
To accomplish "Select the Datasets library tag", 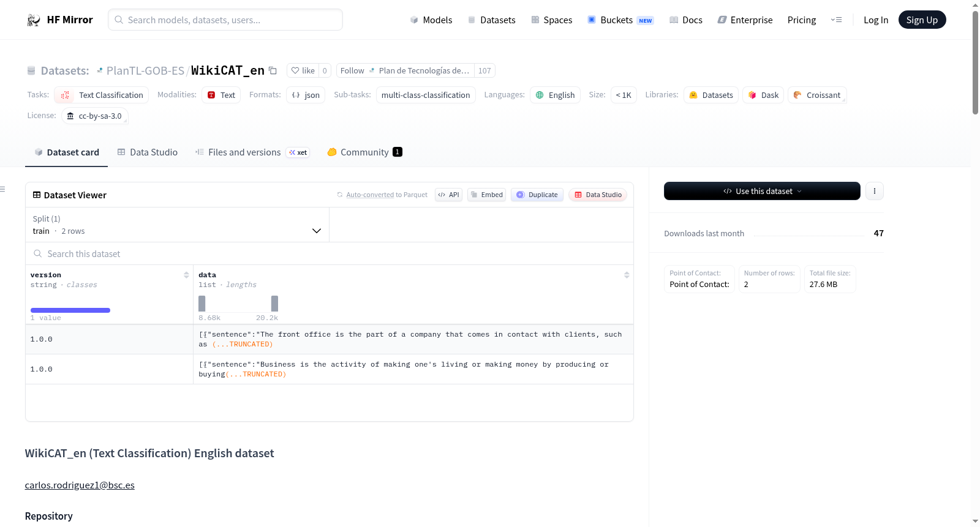I will 711,95.
